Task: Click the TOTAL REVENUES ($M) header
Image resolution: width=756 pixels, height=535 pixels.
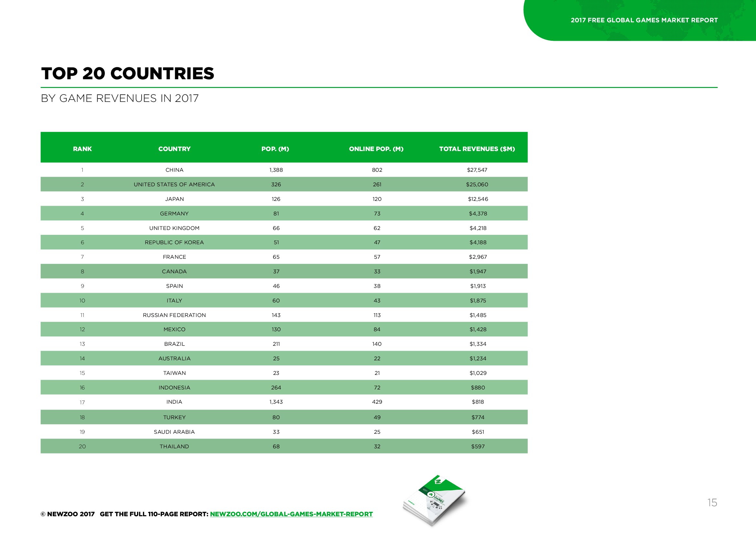Action: [x=477, y=149]
